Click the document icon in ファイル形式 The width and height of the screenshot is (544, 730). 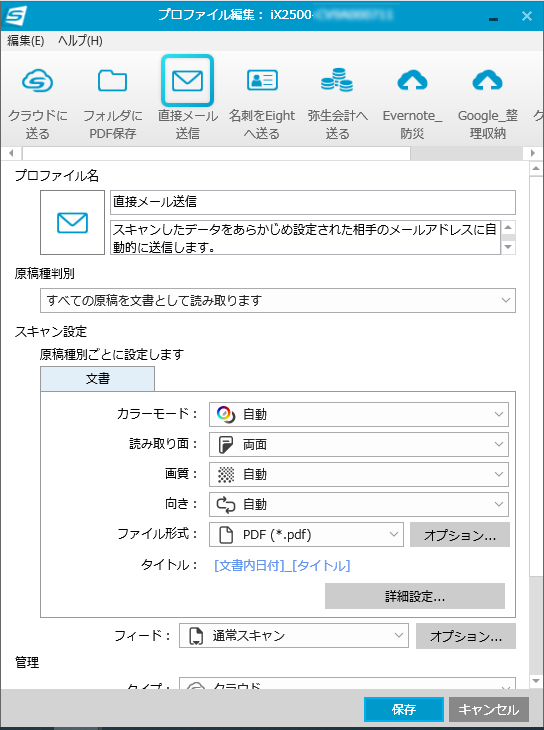coord(226,534)
